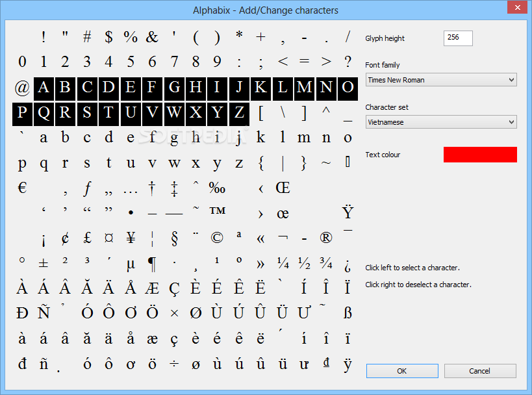Select the highlighted letter W glyph
532x395 pixels.
[x=173, y=114]
